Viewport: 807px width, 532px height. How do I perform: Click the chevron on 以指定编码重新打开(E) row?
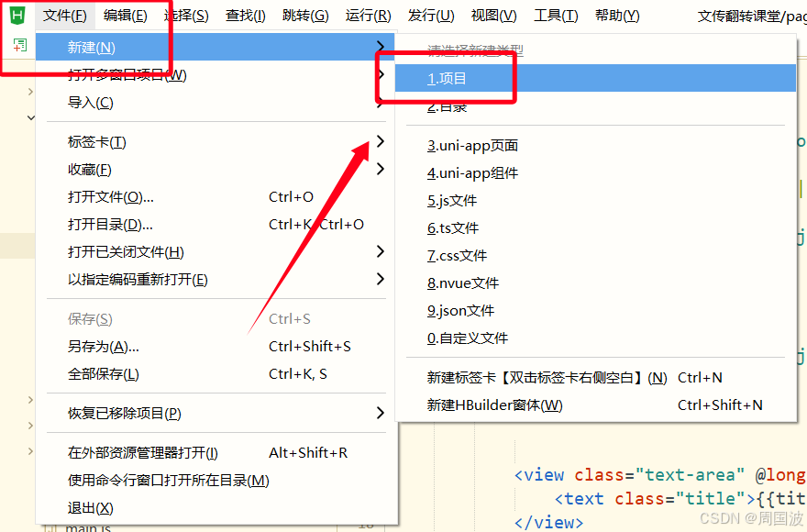[x=380, y=279]
